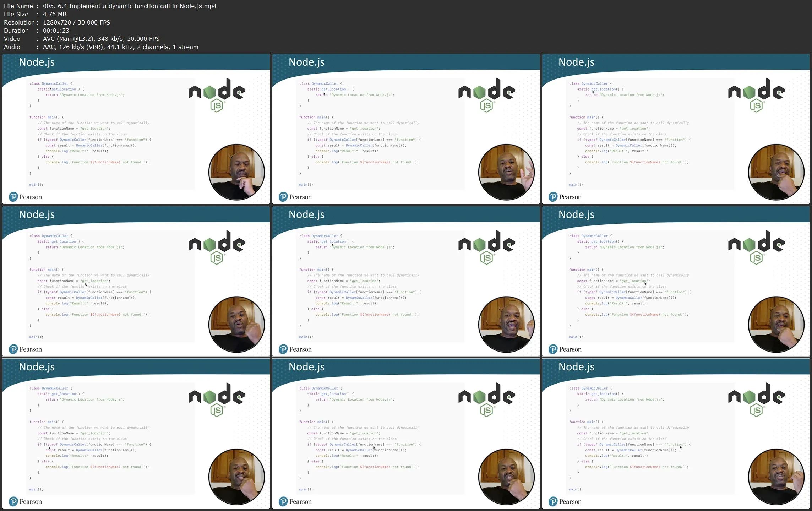Viewport: 812px width, 511px height.
Task: Click the presenter webcam circle in the top-left frame
Action: [236, 172]
